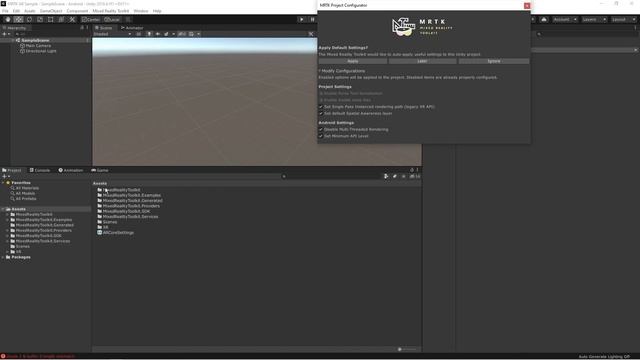Viewport: 640px width, 360px height.
Task: Open the Help menu
Action: click(x=157, y=11)
